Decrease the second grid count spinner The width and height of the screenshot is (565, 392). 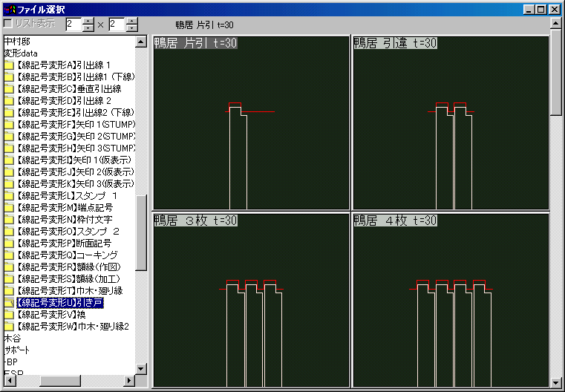(x=132, y=28)
